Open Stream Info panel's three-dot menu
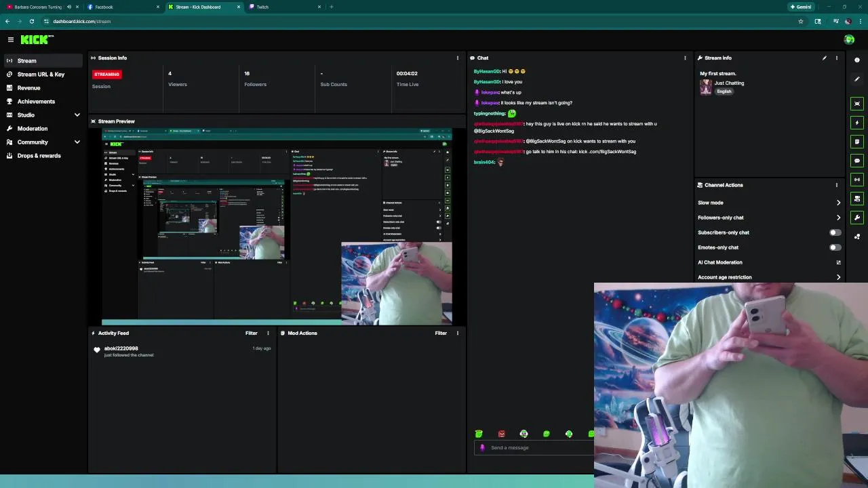 click(x=837, y=58)
